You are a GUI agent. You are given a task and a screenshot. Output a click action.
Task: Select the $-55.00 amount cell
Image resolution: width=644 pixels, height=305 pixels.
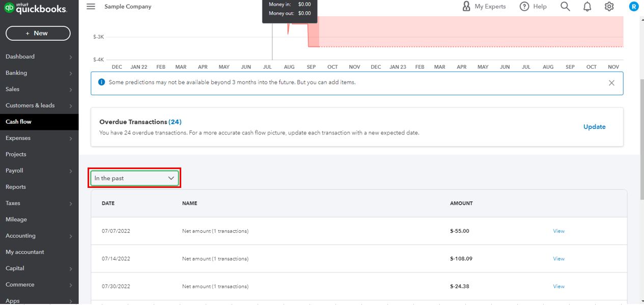click(460, 231)
